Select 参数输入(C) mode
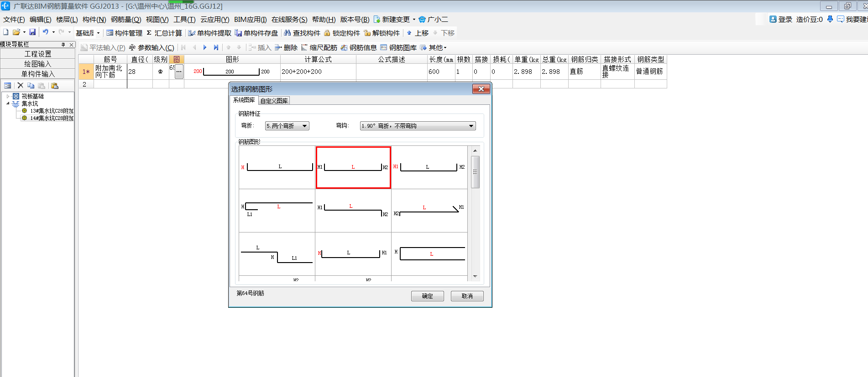 [x=152, y=47]
